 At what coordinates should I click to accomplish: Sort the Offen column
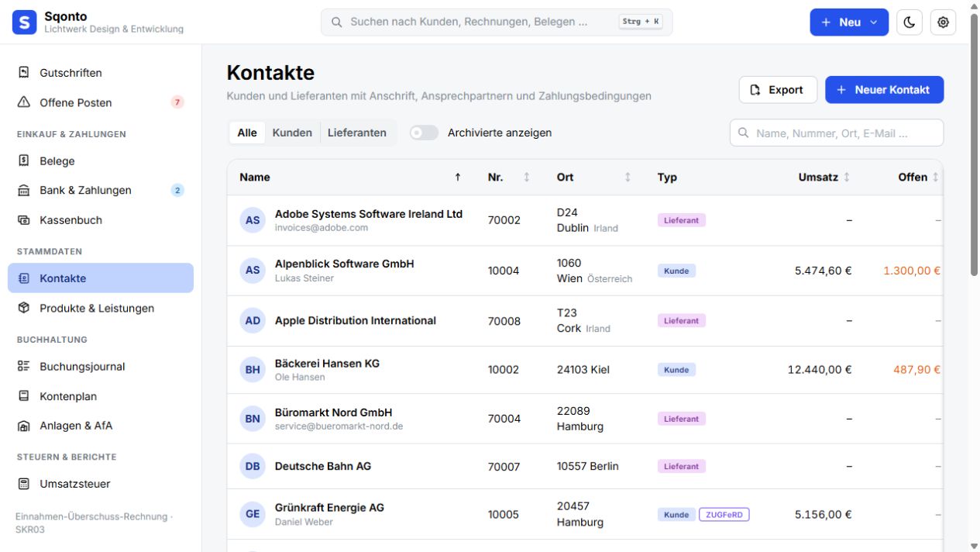click(935, 177)
